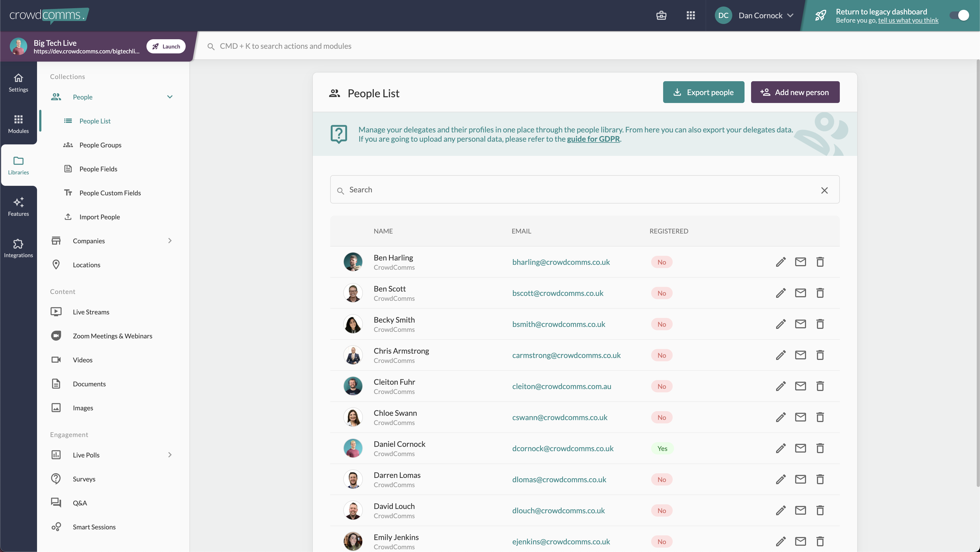The height and width of the screenshot is (552, 980).
Task: Open the guide for GDPR link
Action: [x=593, y=139]
